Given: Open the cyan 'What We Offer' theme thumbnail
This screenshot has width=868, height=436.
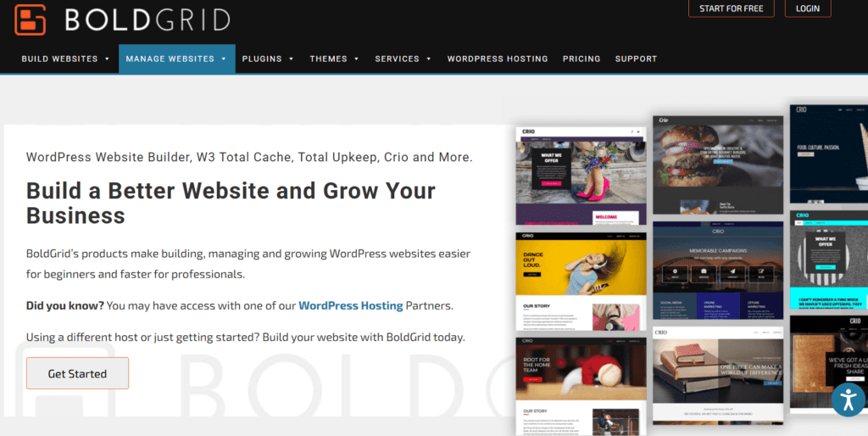Looking at the screenshot, I should click(x=829, y=260).
